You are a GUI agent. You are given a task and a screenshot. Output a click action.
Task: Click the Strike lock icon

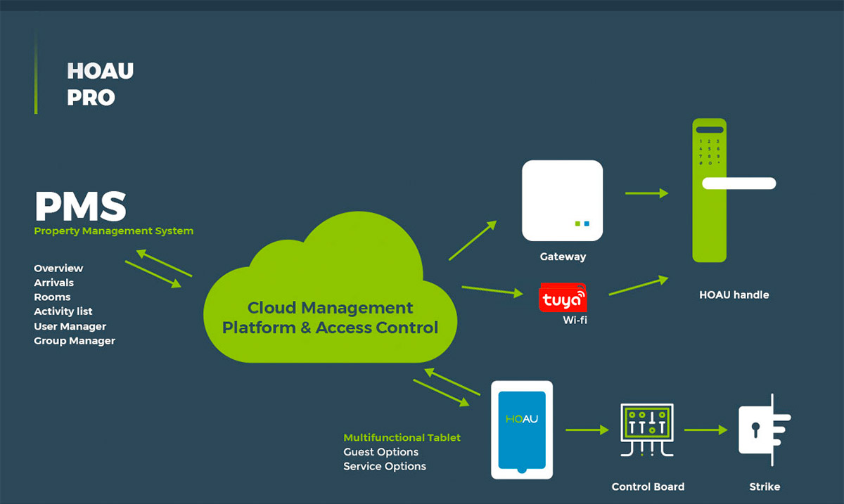[765, 429]
